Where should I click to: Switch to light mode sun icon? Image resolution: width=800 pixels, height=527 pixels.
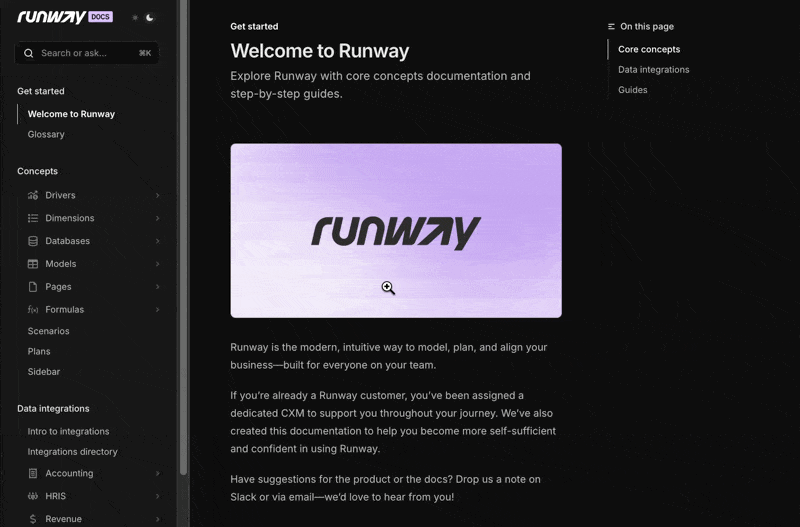pyautogui.click(x=135, y=17)
